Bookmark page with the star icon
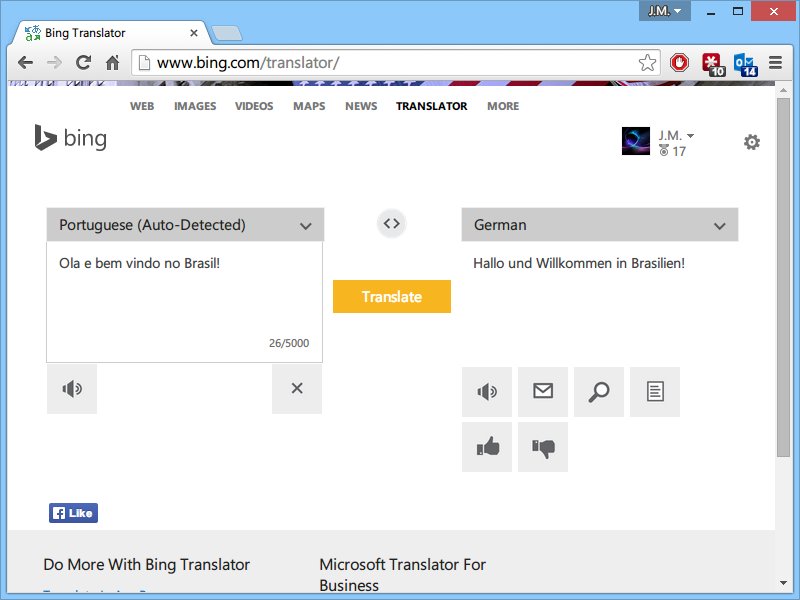Viewport: 800px width, 600px height. 647,63
